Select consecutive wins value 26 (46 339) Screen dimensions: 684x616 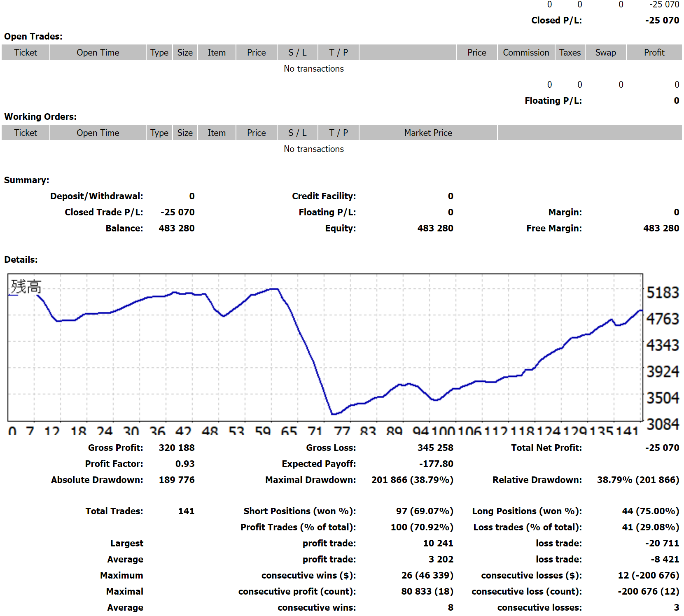point(427,575)
